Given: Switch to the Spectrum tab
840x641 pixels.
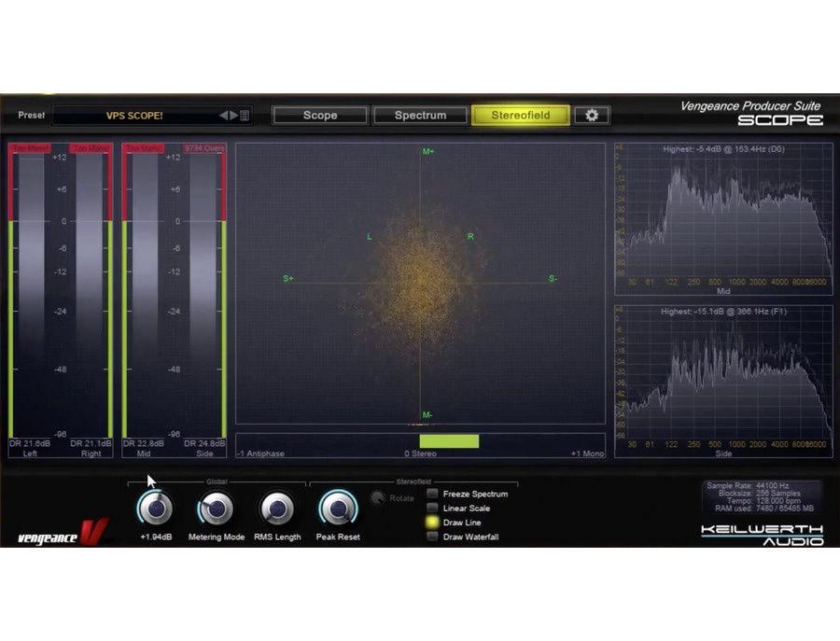Looking at the screenshot, I should [x=420, y=116].
